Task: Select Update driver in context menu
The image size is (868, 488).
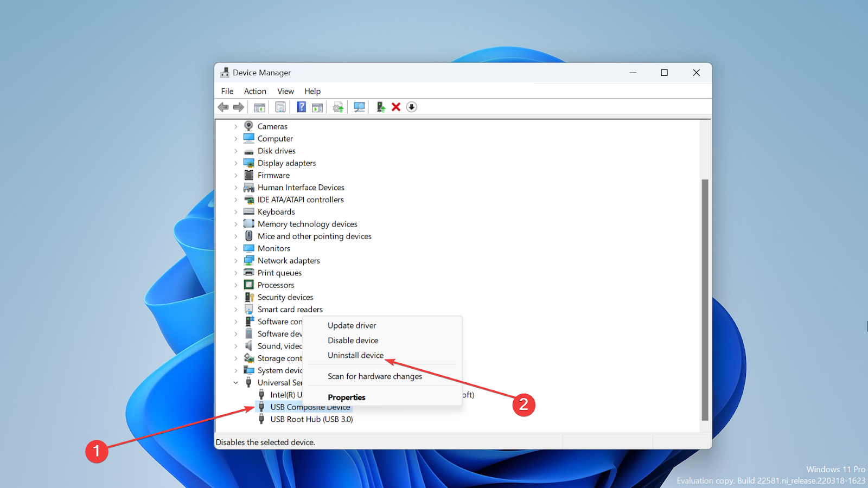Action: click(x=352, y=325)
